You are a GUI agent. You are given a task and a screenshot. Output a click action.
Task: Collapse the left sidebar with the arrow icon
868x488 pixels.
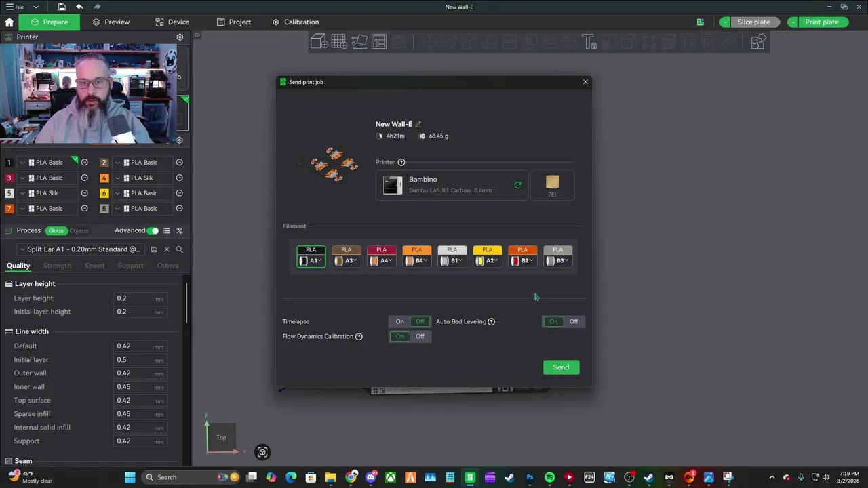197,35
